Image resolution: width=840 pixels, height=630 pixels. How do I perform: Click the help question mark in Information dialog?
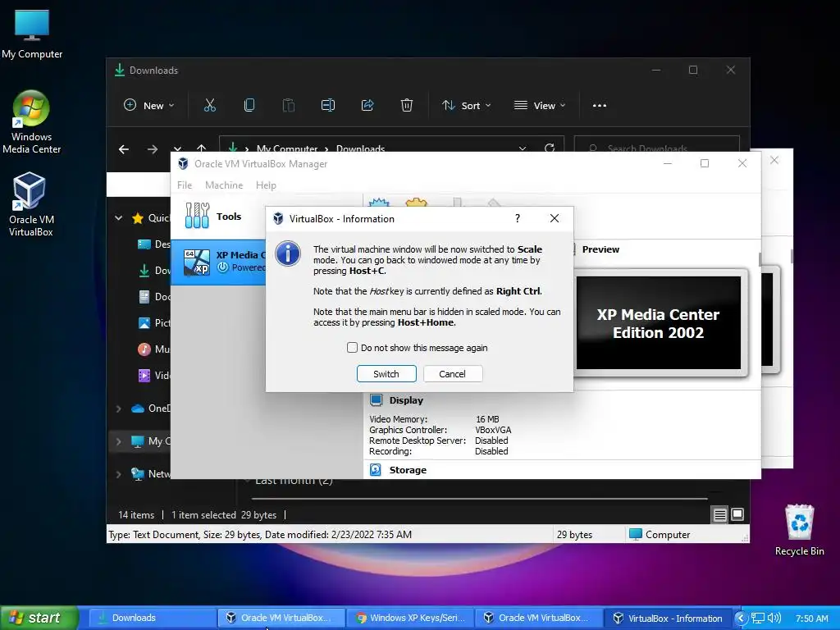pyautogui.click(x=518, y=218)
